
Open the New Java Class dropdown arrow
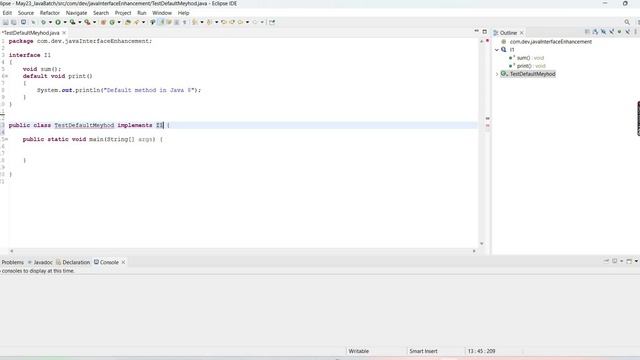(x=119, y=22)
